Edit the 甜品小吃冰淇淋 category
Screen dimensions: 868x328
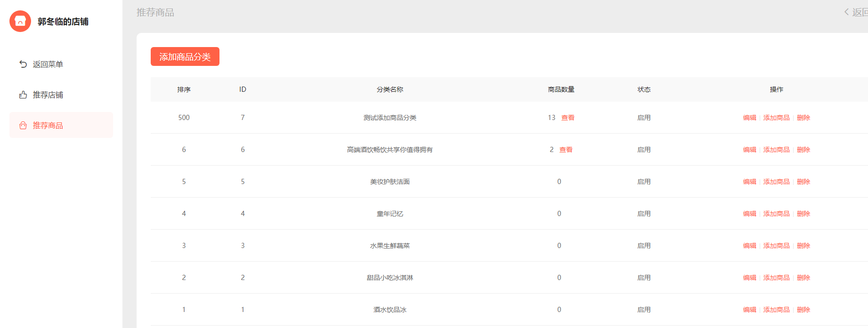[750, 278]
